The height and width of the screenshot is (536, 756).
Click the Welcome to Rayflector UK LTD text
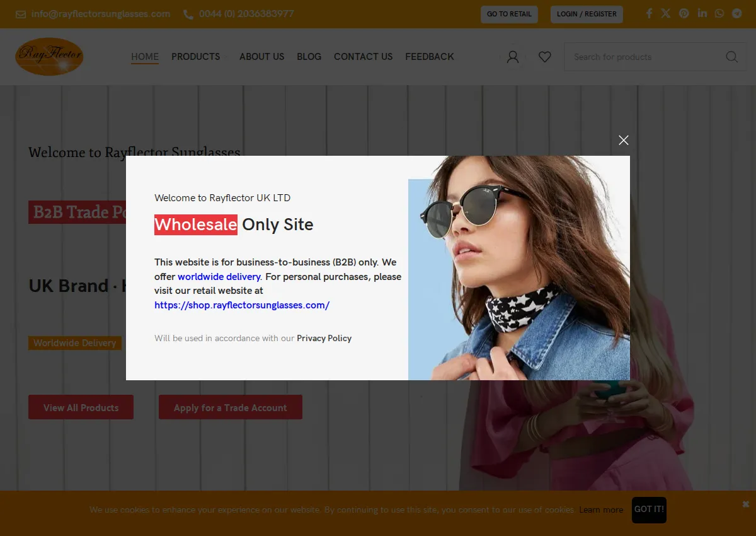[x=222, y=198]
